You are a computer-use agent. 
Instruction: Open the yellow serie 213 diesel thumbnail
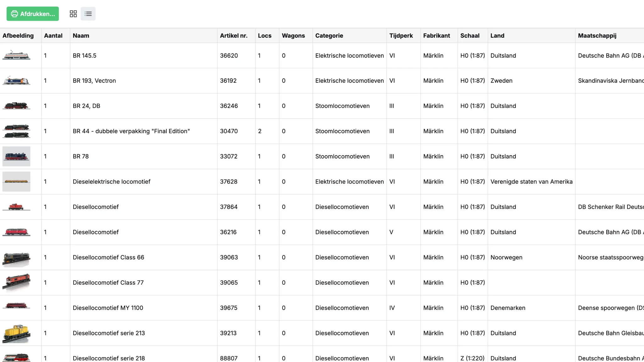pyautogui.click(x=16, y=333)
